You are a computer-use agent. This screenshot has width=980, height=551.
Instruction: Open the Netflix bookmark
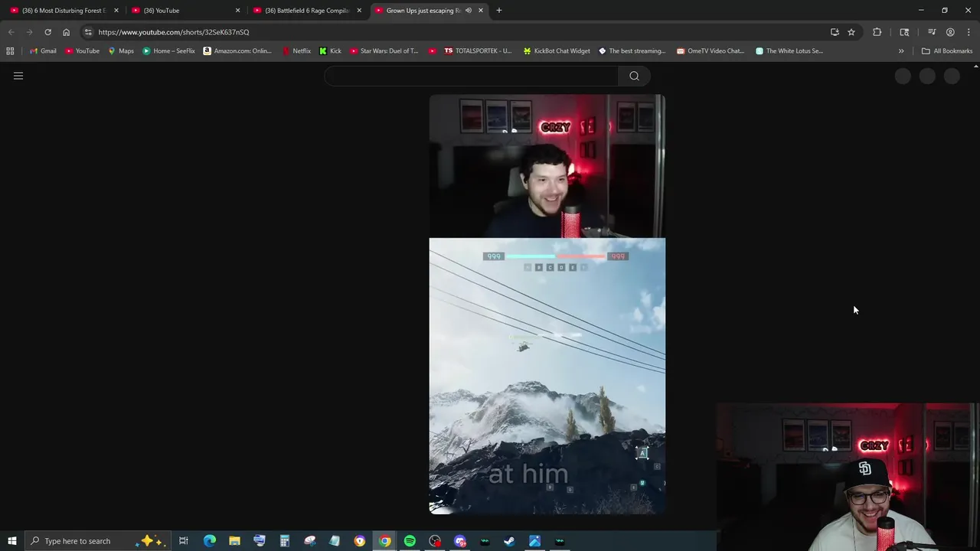(x=296, y=51)
